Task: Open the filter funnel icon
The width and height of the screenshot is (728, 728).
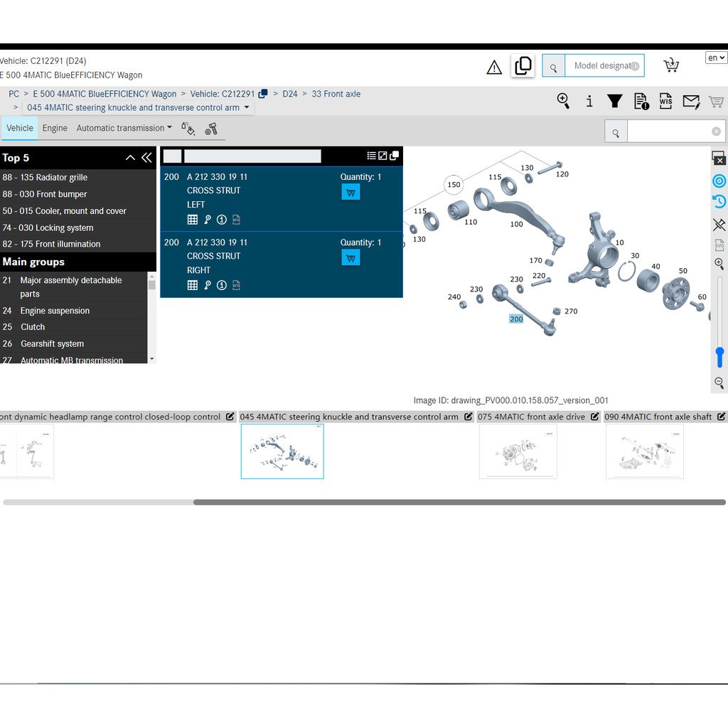Action: (615, 101)
